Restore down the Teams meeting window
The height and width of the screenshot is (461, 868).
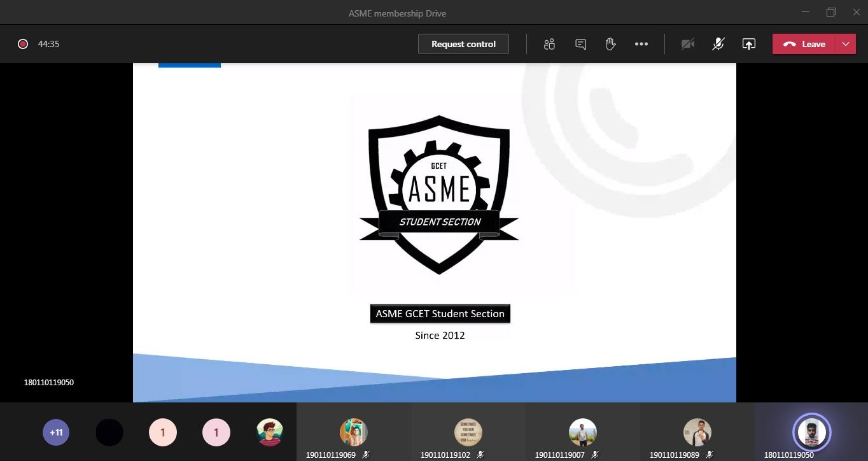(x=831, y=12)
